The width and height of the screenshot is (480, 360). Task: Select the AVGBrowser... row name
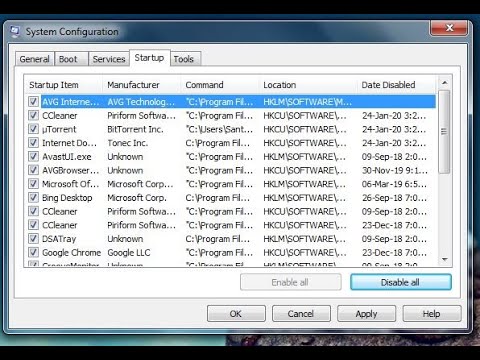tap(71, 170)
